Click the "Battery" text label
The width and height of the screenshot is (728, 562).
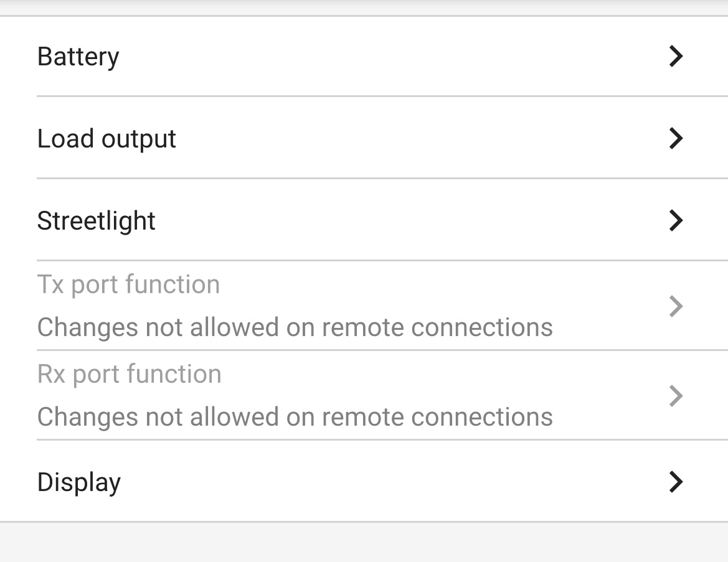point(78,57)
